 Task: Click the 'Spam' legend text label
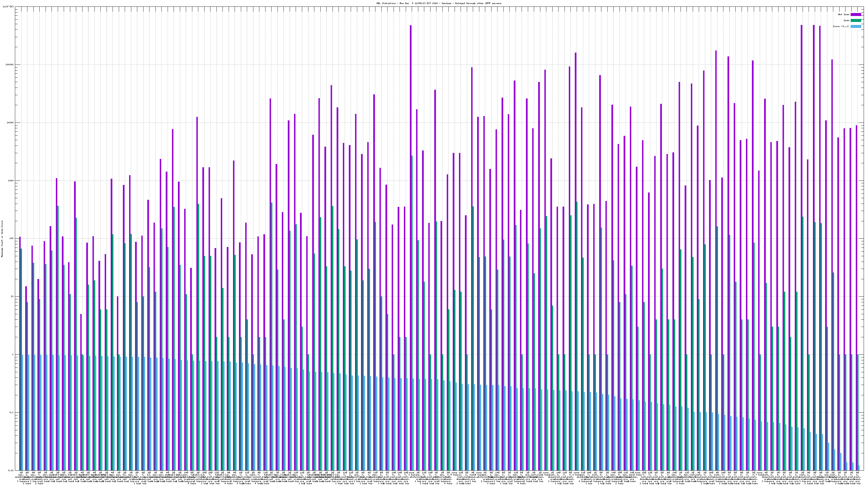[x=846, y=21]
